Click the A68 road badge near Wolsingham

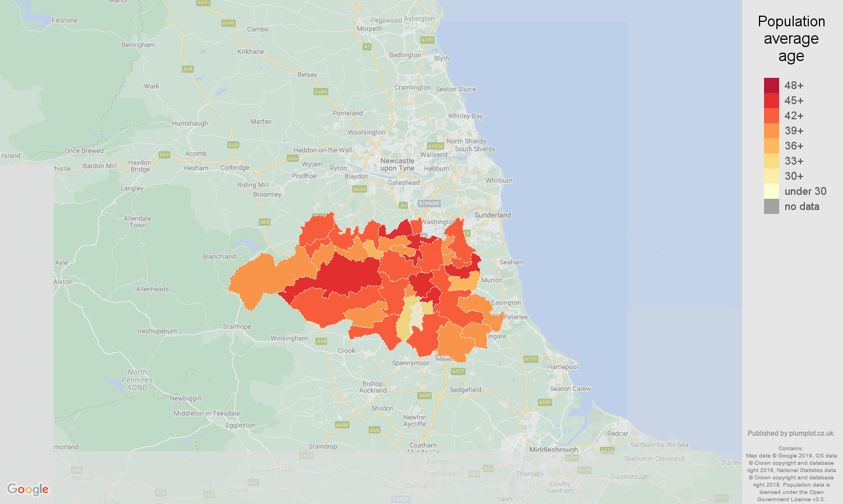[x=321, y=341]
